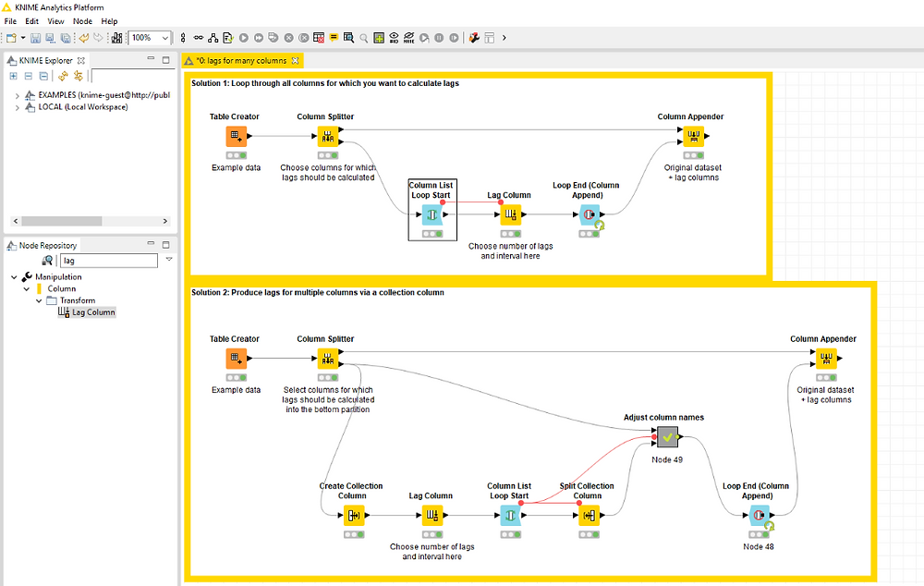Click the Cancel selected nodes toolbar icon
This screenshot has height=586, width=924.
pos(288,38)
